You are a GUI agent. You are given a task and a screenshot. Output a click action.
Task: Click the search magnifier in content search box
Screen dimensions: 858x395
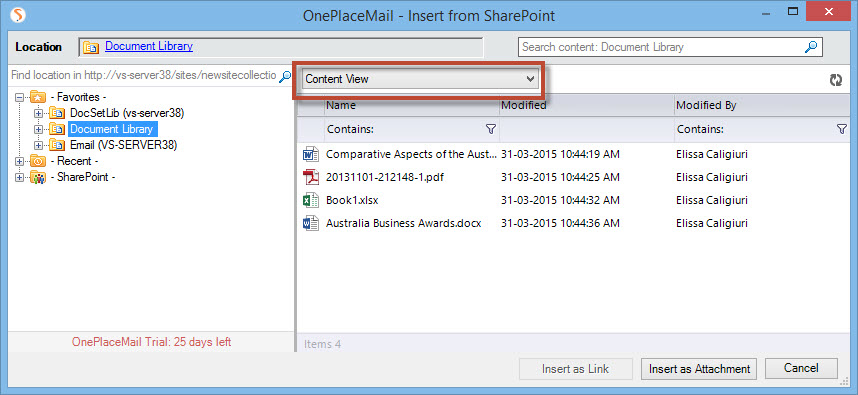click(811, 47)
